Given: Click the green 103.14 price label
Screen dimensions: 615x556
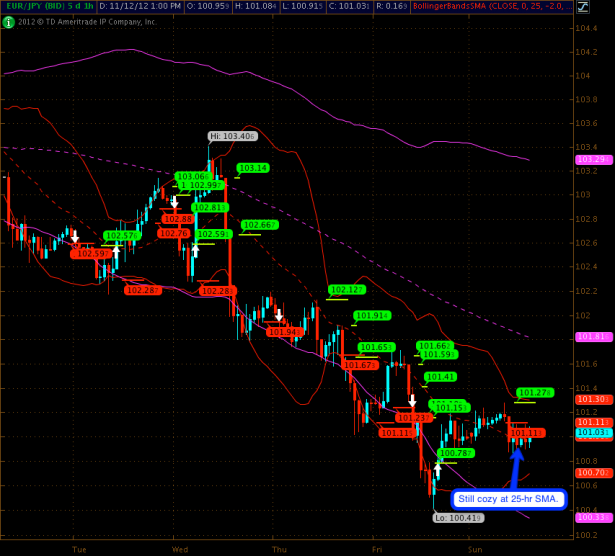Looking at the screenshot, I should (252, 168).
